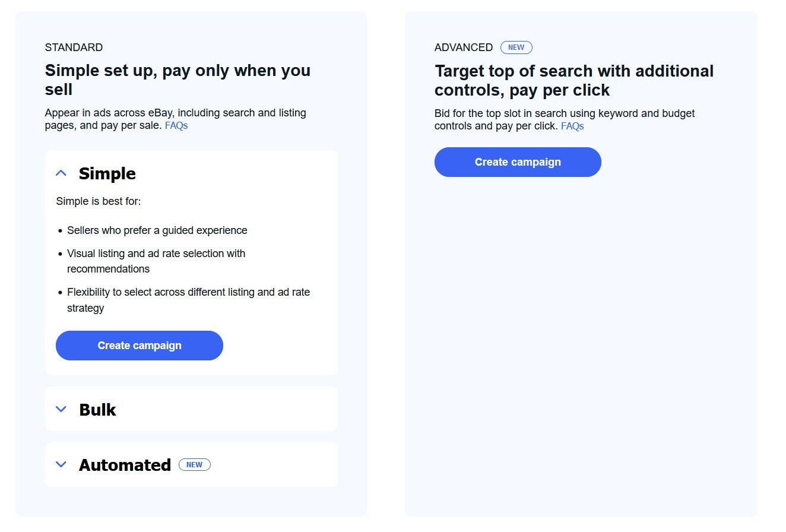Click the NEW badge beside Automated
The height and width of the screenshot is (532, 786).
195,464
